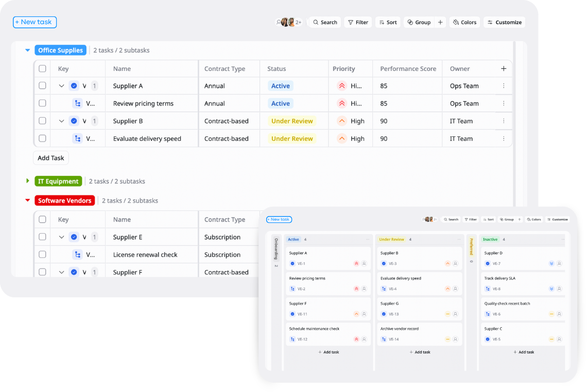This screenshot has height=392, width=588.
Task: Collapse subtasks of Supplier A
Action: [x=61, y=86]
